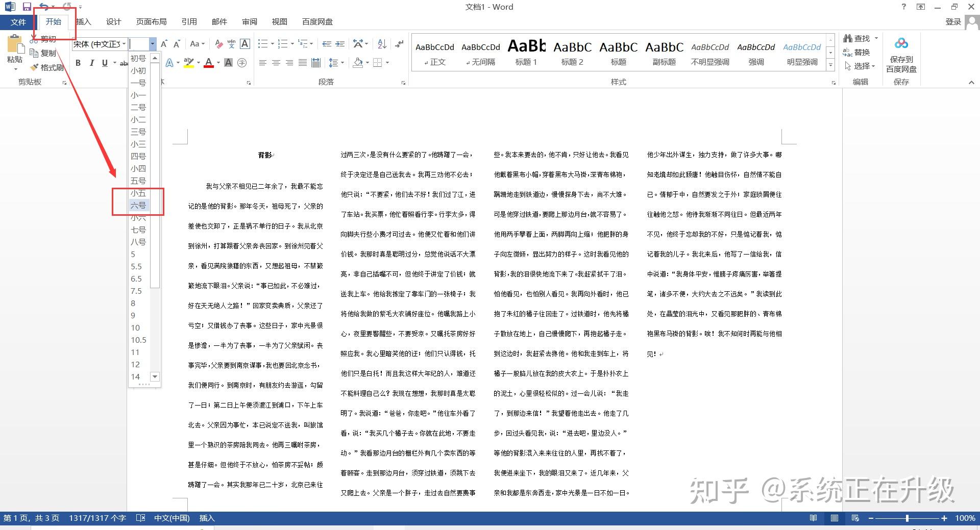
Task: Apply the red font color
Action: 208,63
